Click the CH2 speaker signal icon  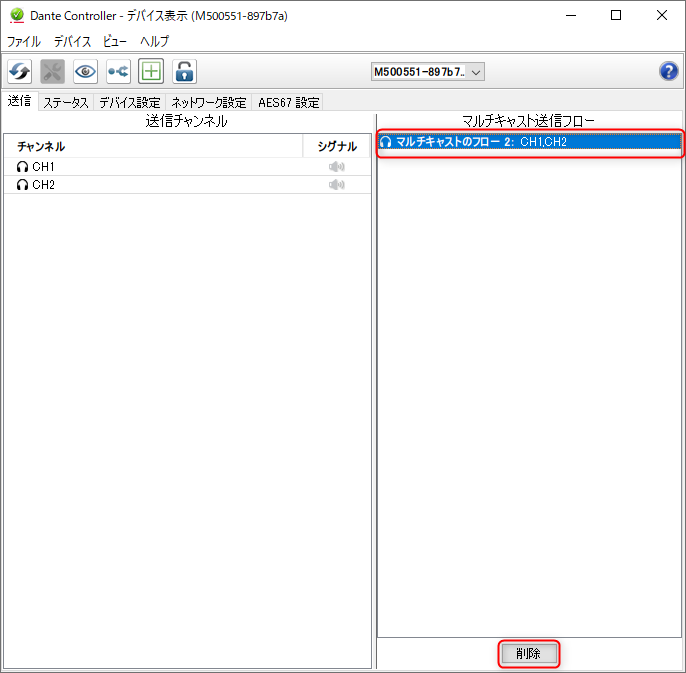point(336,185)
